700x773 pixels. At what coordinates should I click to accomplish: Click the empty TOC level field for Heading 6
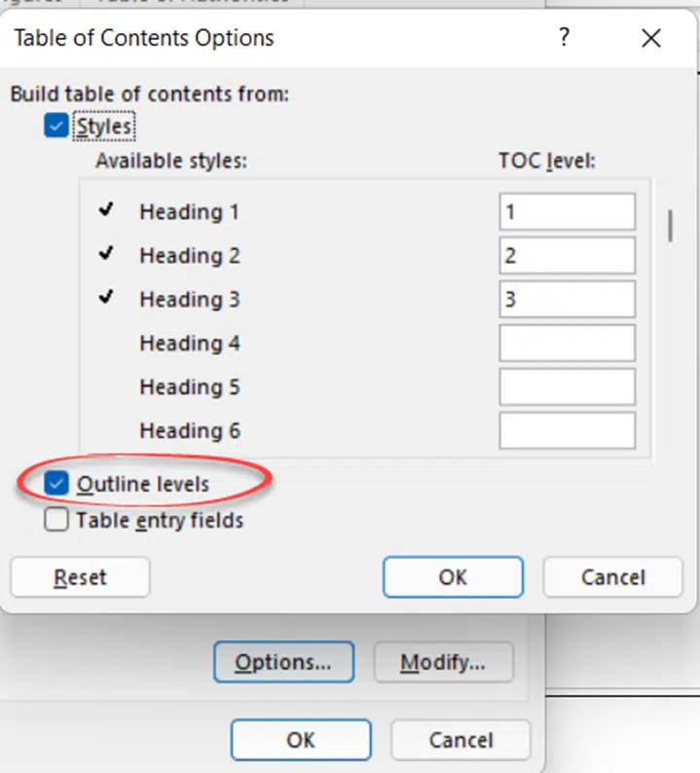tap(567, 430)
